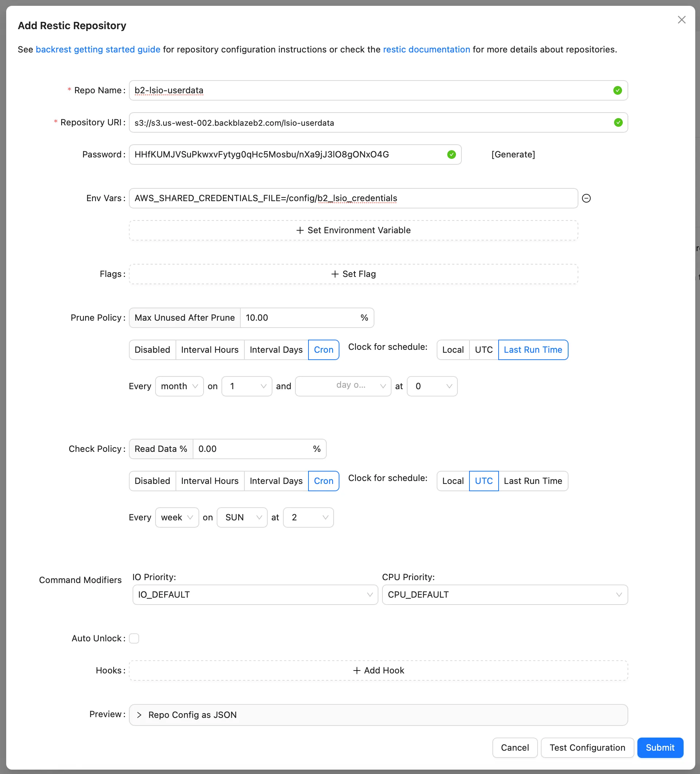Choose Local clock for Prune Policy

453,350
